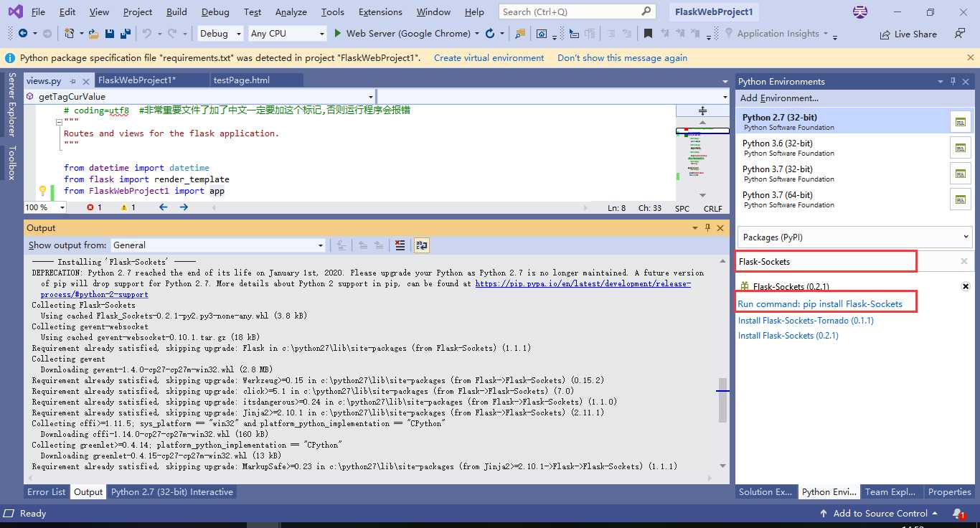The height and width of the screenshot is (528, 980).
Task: Click the feedback person icon
Action: (x=960, y=33)
